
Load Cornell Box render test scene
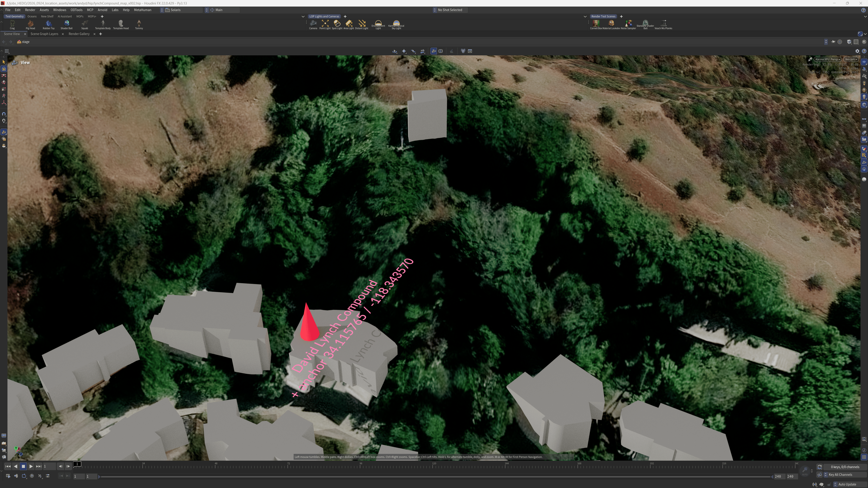click(596, 24)
